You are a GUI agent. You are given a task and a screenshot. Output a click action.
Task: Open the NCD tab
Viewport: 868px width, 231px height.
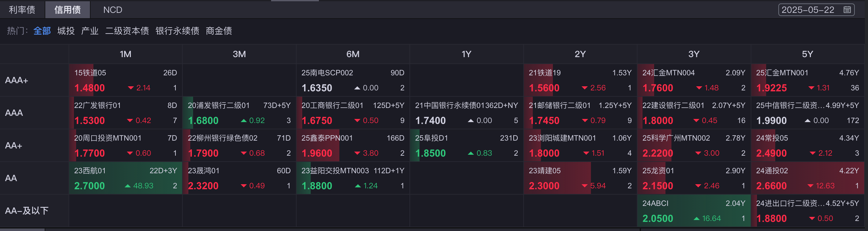point(113,10)
